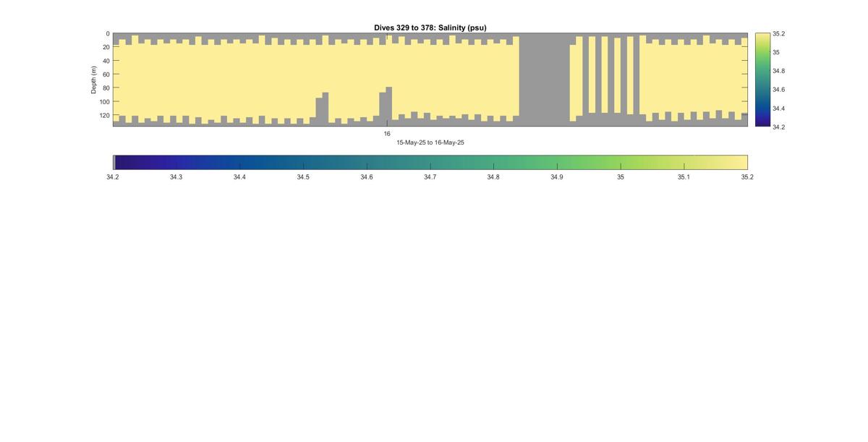Screen dimensions: 868x442
Task: Click the '34.2' label on horizontal colorbar
Action: [113, 177]
